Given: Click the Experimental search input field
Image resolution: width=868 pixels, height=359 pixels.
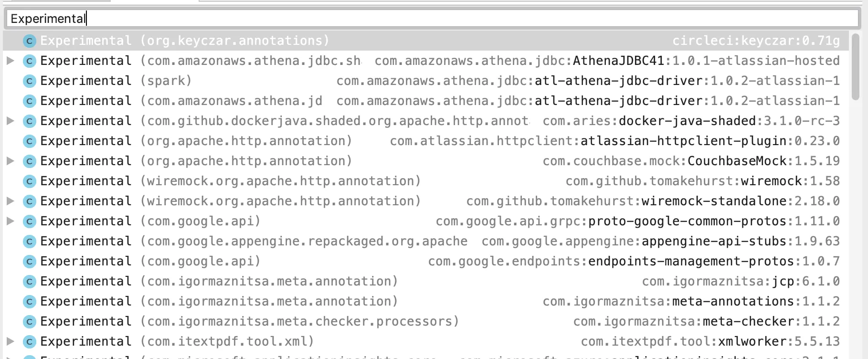Looking at the screenshot, I should click(430, 19).
